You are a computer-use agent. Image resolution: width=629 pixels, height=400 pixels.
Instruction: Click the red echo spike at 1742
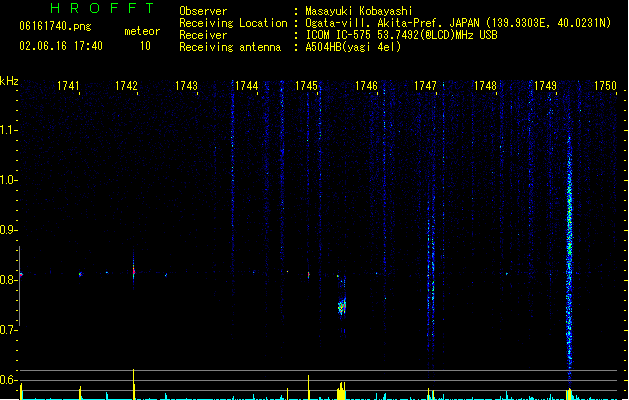(x=134, y=272)
